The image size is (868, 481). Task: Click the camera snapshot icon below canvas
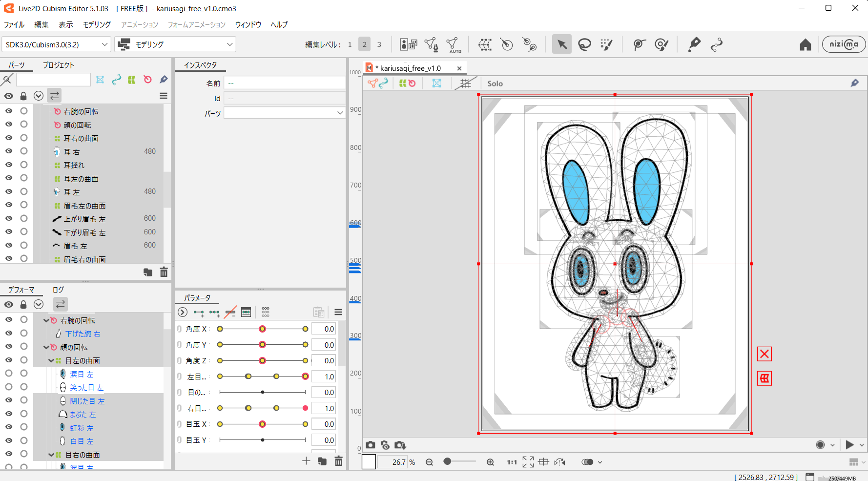point(371,445)
